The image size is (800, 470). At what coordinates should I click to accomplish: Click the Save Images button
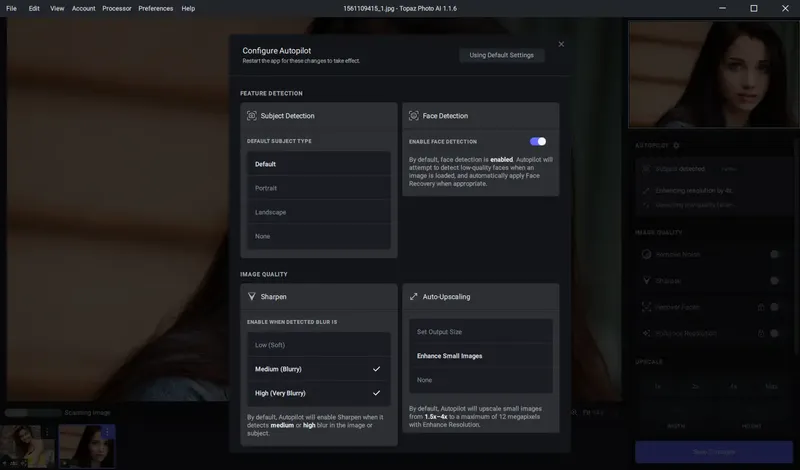click(x=714, y=452)
